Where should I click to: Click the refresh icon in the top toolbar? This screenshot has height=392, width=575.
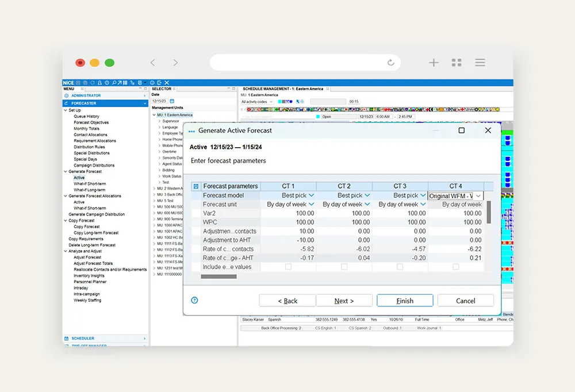[x=92, y=82]
